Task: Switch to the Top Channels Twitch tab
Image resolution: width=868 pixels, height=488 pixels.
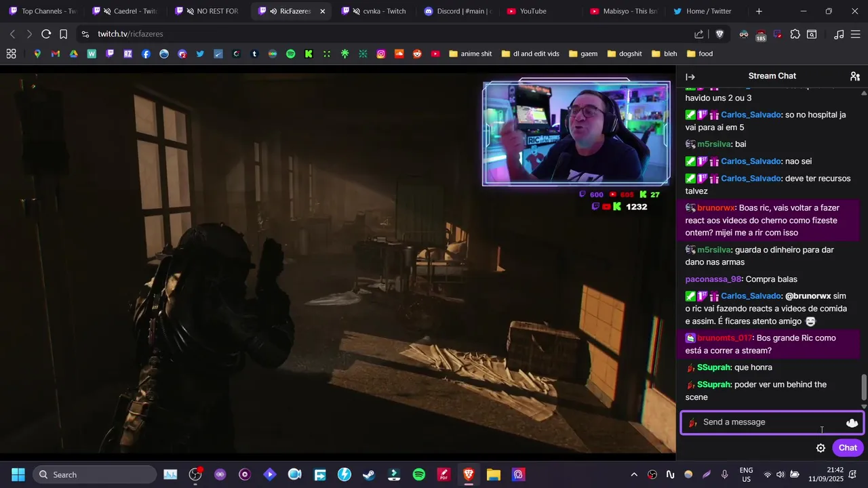Action: pos(42,11)
